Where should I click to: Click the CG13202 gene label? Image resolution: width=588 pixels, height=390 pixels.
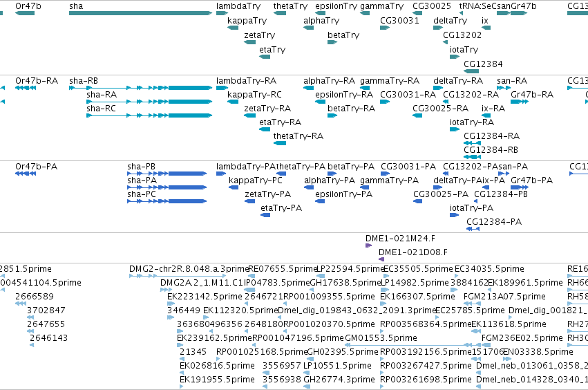tap(462, 35)
